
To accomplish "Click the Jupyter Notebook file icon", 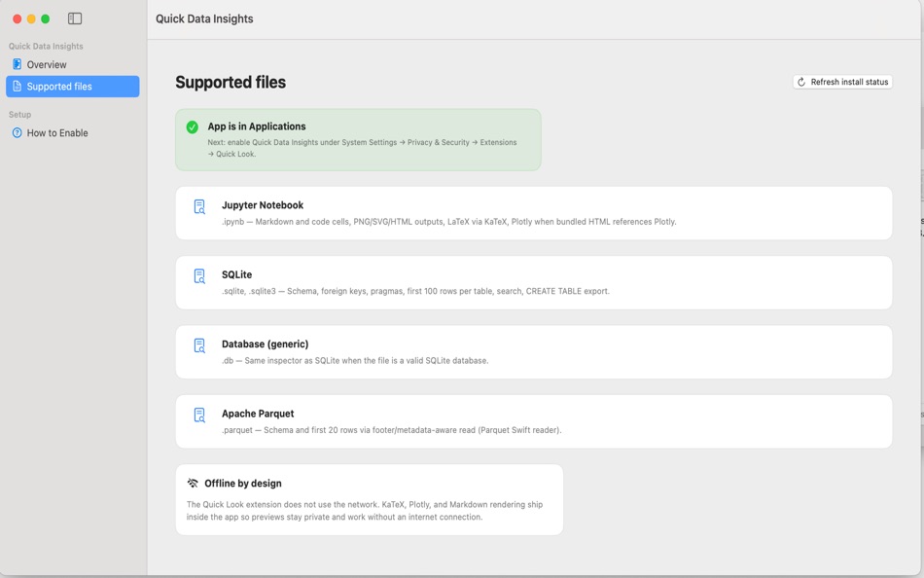I will coord(199,206).
